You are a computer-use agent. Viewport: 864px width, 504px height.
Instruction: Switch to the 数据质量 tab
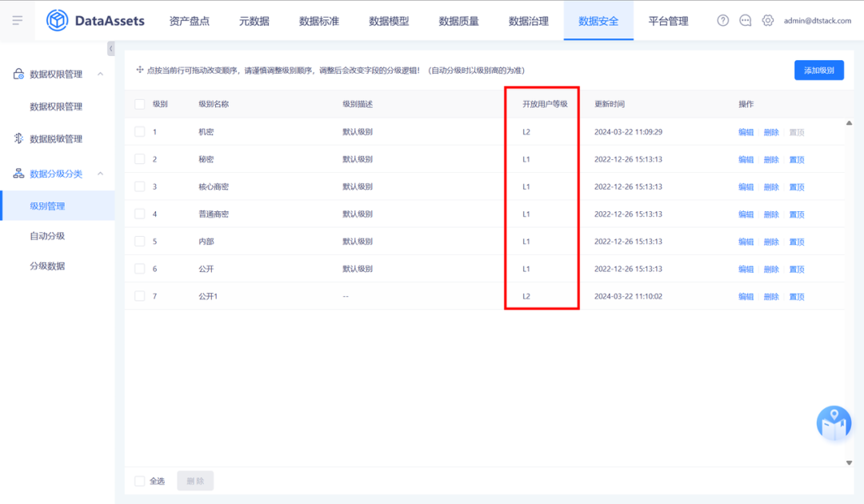458,21
